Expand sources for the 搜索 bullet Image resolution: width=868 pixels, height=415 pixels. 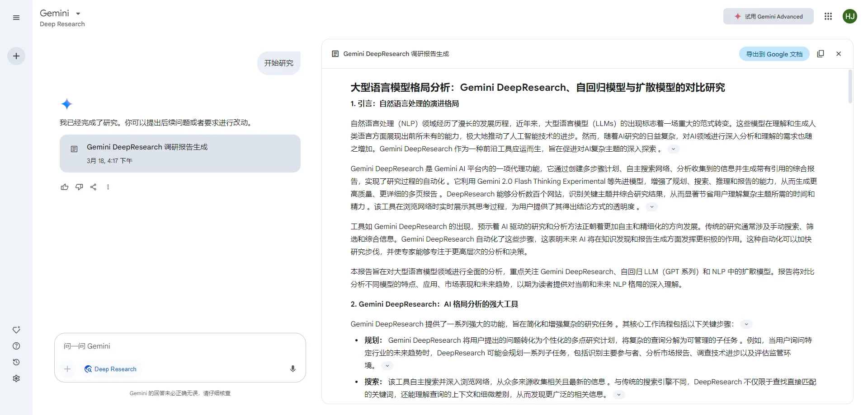(619, 395)
